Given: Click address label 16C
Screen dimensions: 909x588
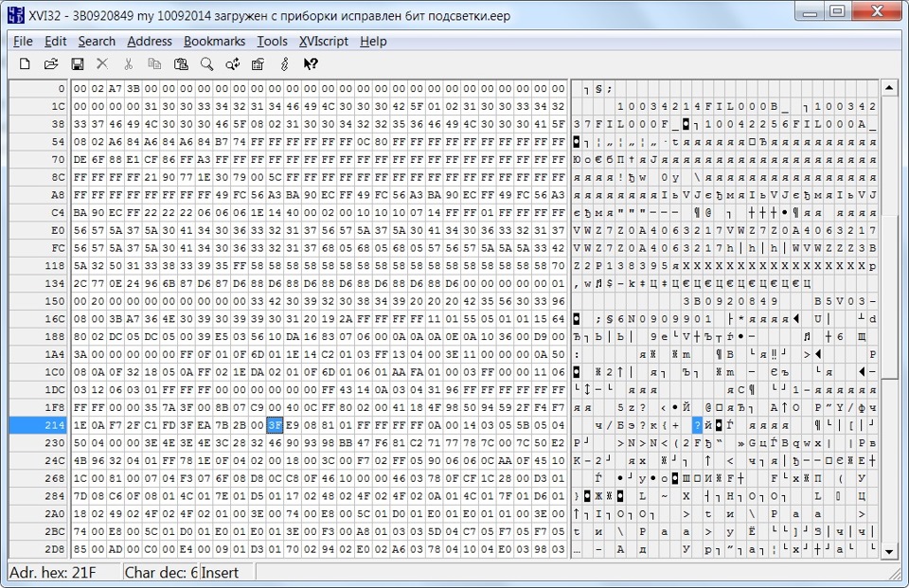Looking at the screenshot, I should coord(38,319).
